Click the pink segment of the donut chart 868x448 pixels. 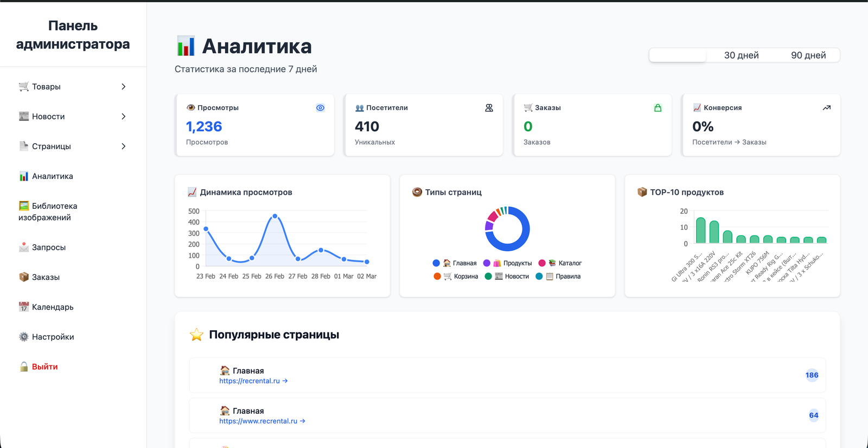click(493, 216)
